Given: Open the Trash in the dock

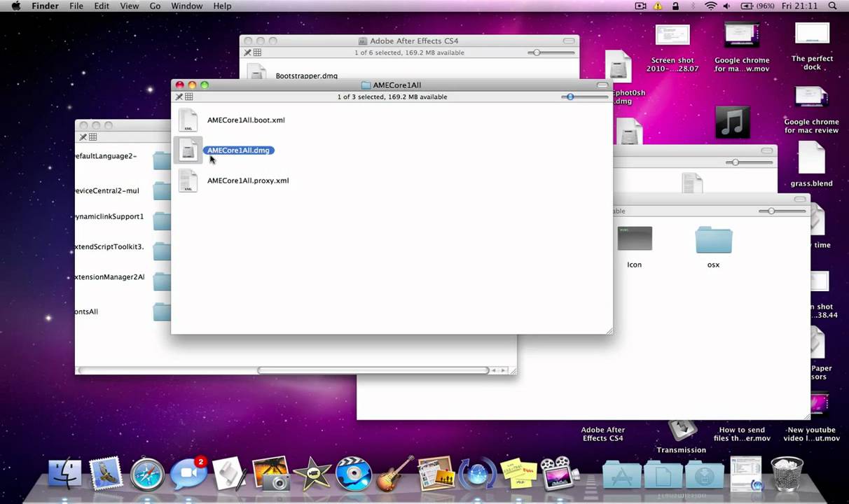Looking at the screenshot, I should click(x=787, y=473).
